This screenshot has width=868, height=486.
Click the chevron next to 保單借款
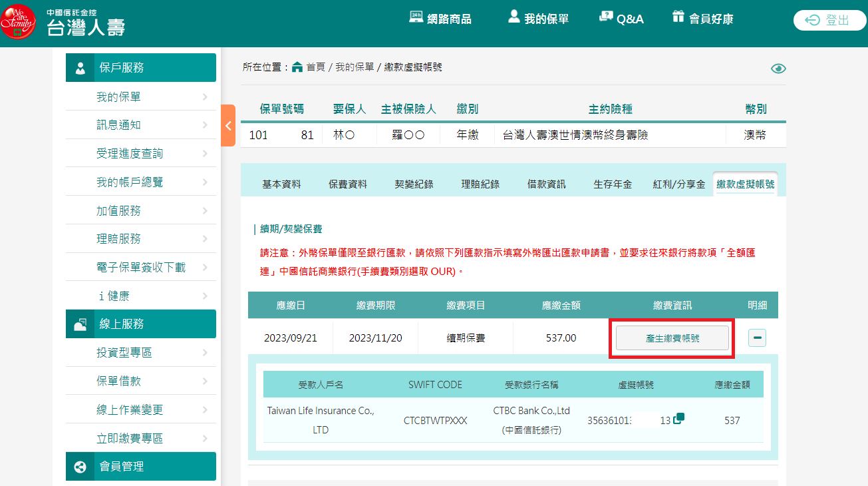point(205,381)
